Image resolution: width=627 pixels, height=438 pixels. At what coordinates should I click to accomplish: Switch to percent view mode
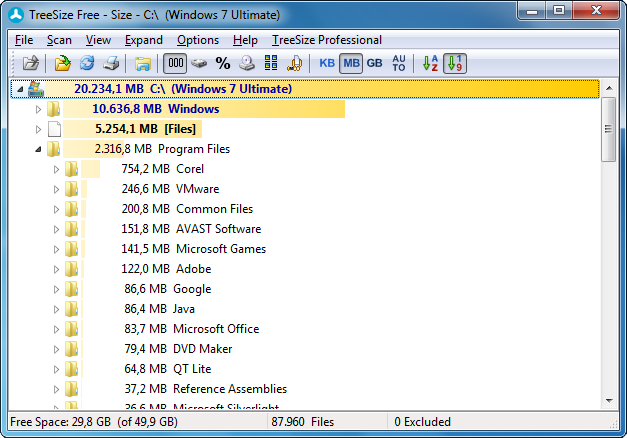point(223,63)
